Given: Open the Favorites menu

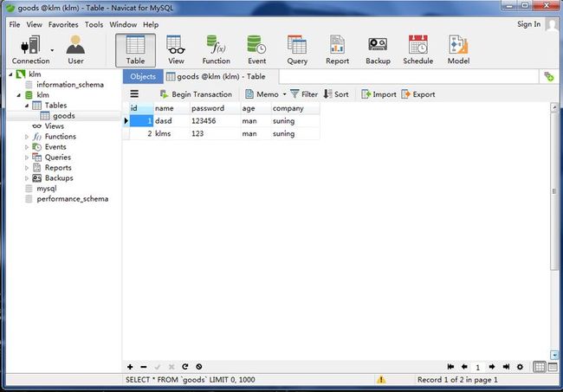Looking at the screenshot, I should pyautogui.click(x=63, y=24).
